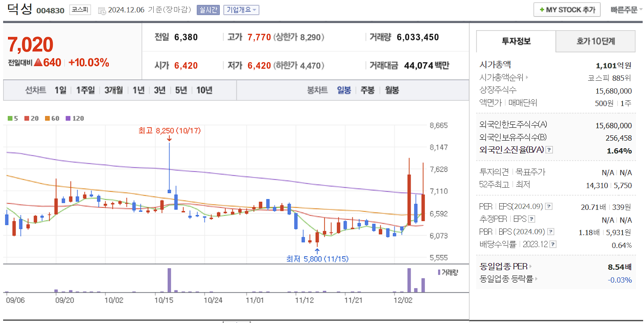
Task: Click the +10.03% change rate
Action: click(x=89, y=63)
